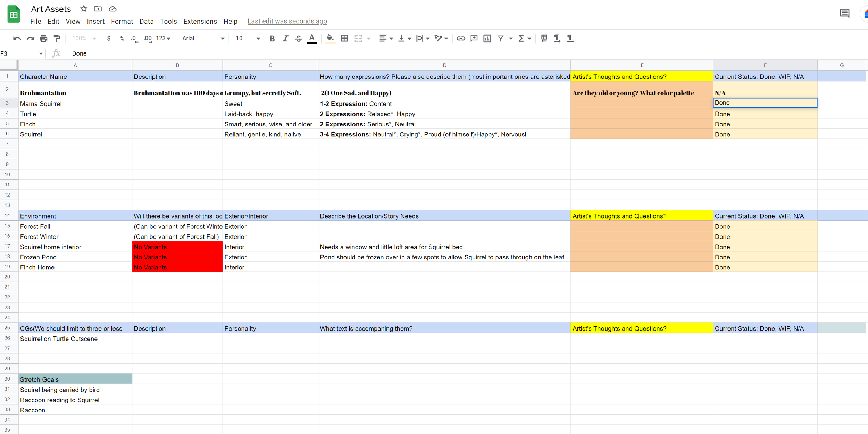Toggle bold formatting

(272, 39)
